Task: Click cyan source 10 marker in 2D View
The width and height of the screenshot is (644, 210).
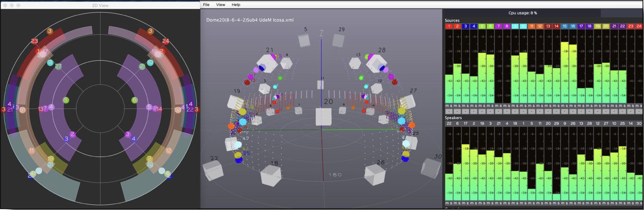Action: (150, 62)
